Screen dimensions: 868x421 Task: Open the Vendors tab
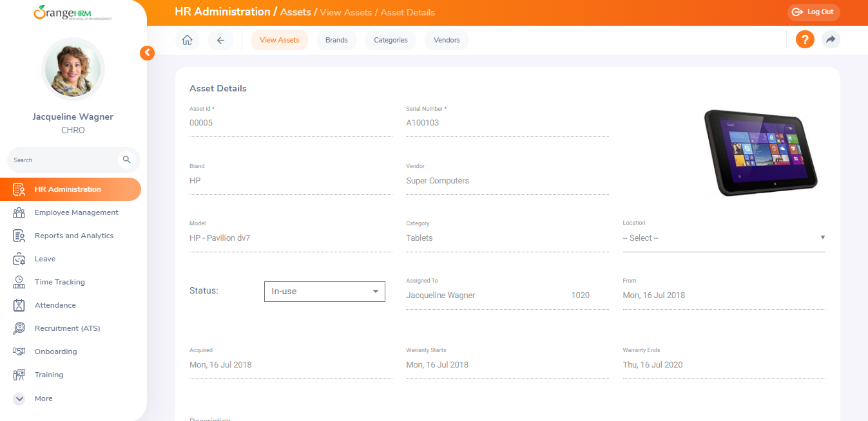pos(447,40)
